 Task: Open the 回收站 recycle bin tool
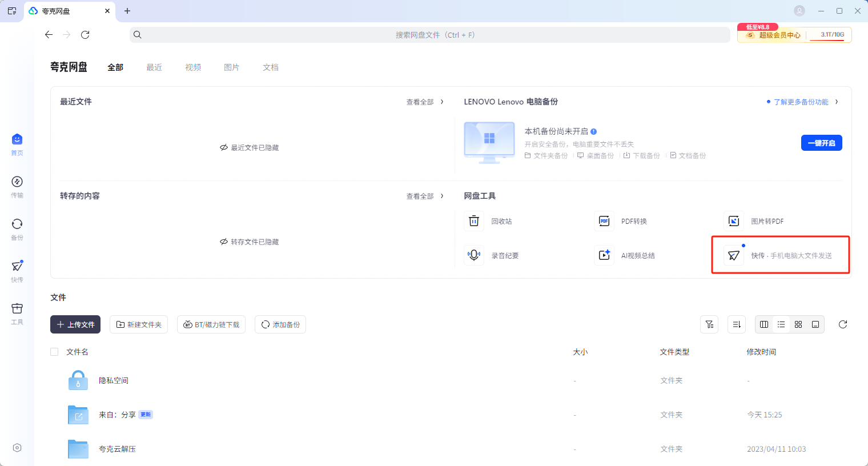[x=474, y=221]
